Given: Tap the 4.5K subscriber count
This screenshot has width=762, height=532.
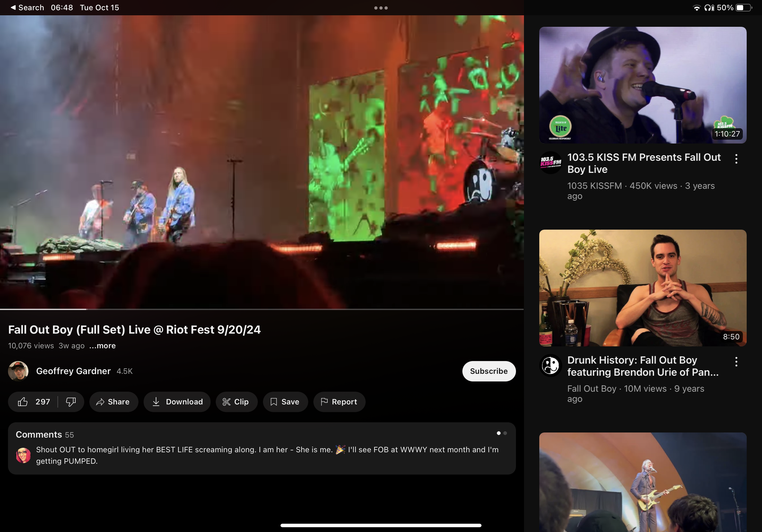Looking at the screenshot, I should coord(124,371).
